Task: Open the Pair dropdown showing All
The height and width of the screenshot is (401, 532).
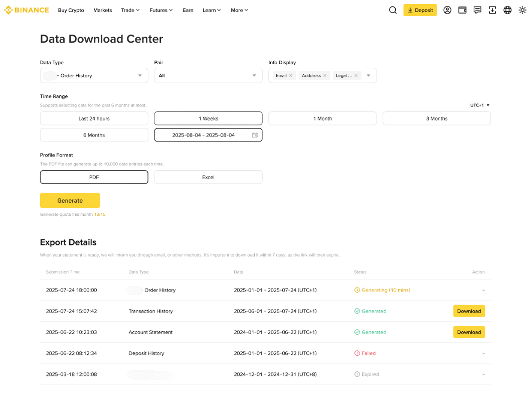Action: tap(208, 76)
